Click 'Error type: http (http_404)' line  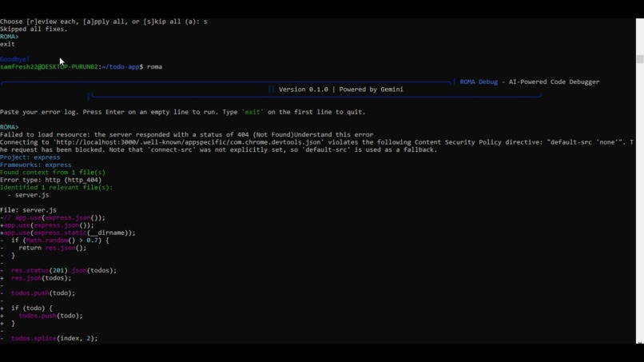click(50, 180)
